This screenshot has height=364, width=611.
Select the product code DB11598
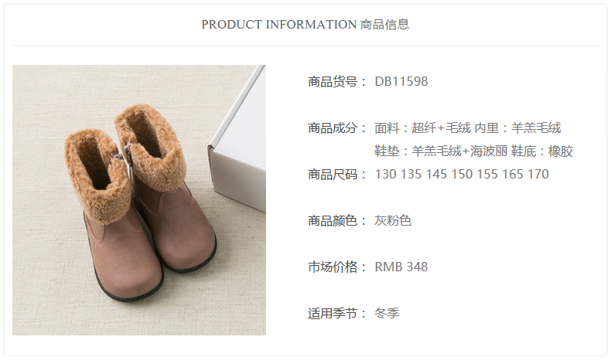click(401, 81)
